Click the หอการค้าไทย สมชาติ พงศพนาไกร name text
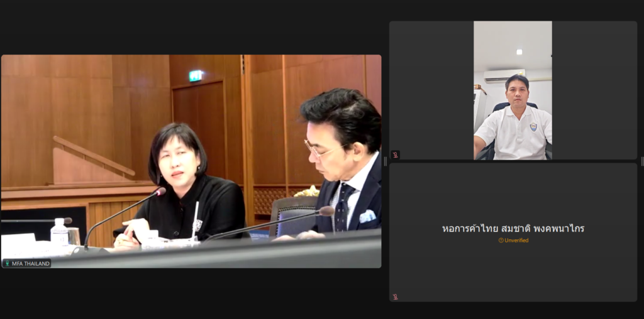 click(x=513, y=229)
